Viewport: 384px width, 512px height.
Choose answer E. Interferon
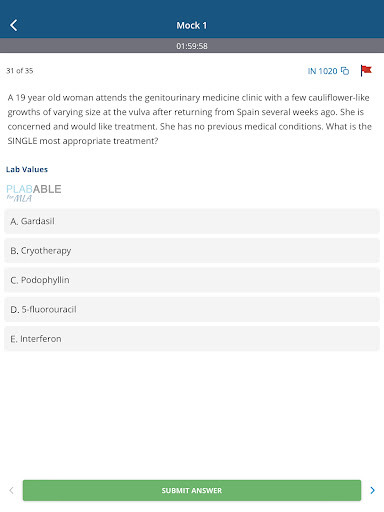point(192,339)
